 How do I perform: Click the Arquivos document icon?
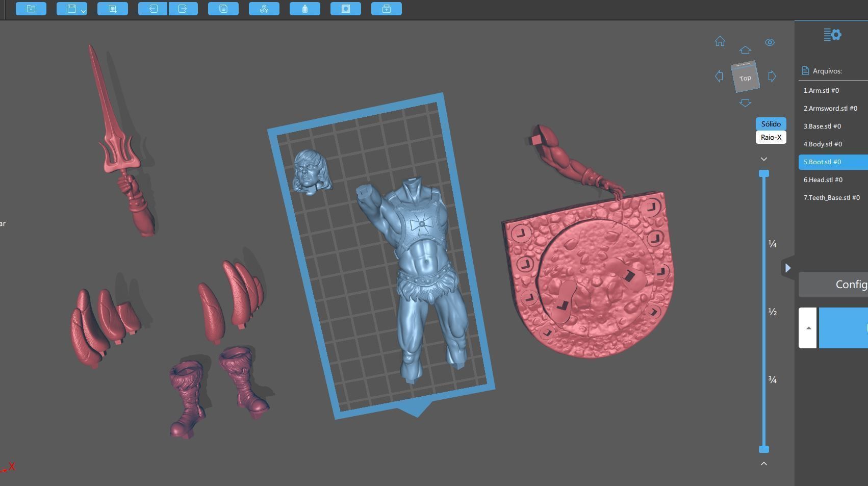805,71
